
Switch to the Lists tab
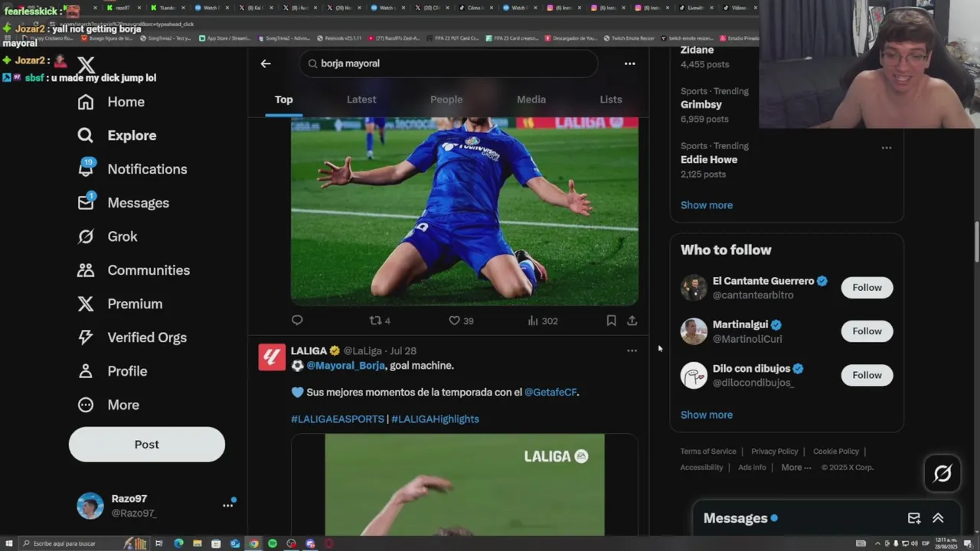coord(611,99)
